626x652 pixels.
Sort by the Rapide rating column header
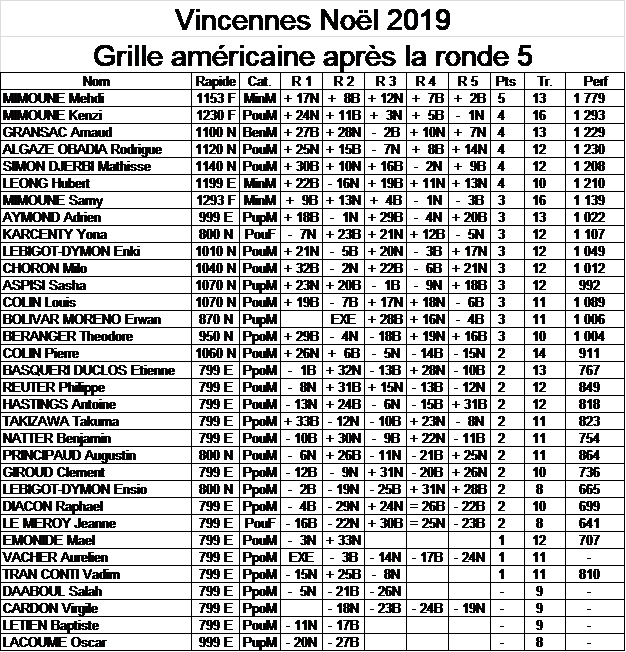(214, 81)
